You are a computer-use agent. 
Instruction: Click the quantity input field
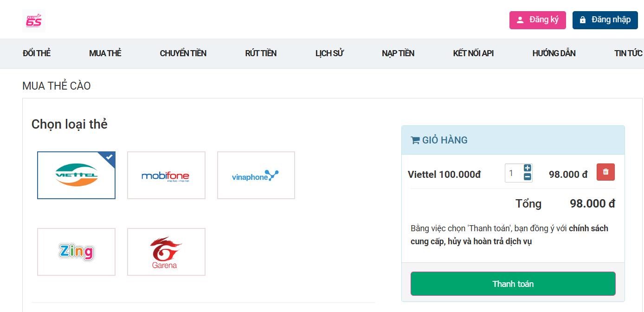pyautogui.click(x=513, y=173)
